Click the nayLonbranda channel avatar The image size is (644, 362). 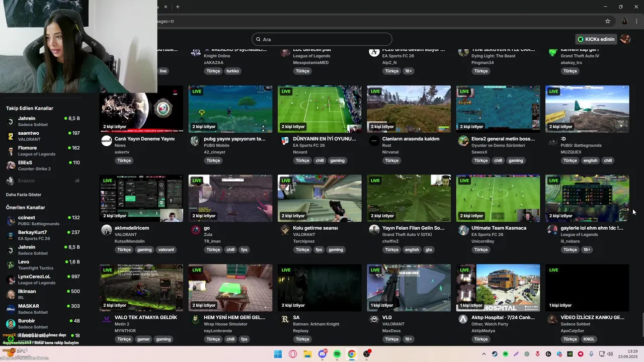tap(195, 319)
